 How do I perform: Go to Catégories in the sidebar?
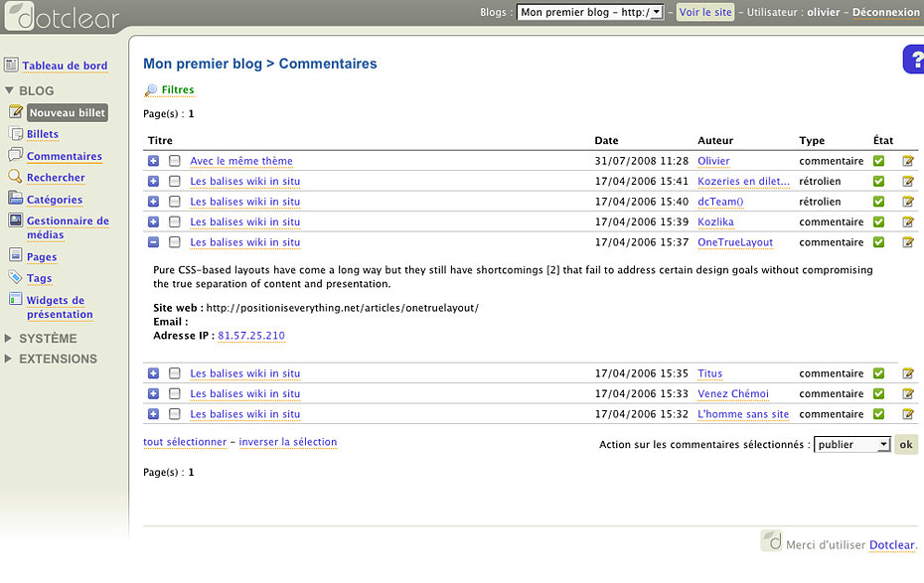point(55,200)
